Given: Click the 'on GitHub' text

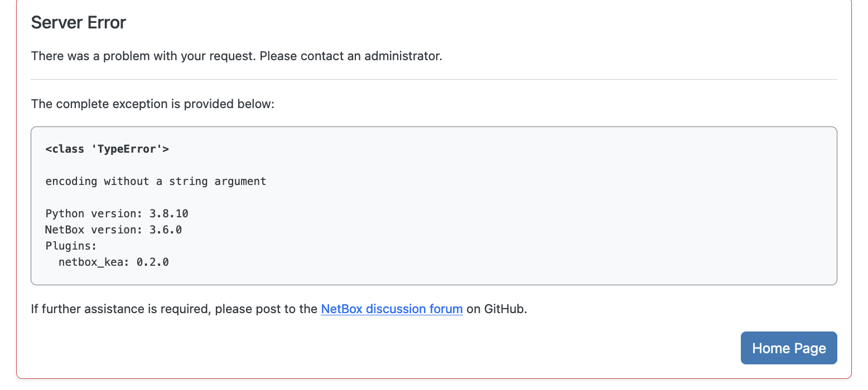Looking at the screenshot, I should tap(496, 309).
